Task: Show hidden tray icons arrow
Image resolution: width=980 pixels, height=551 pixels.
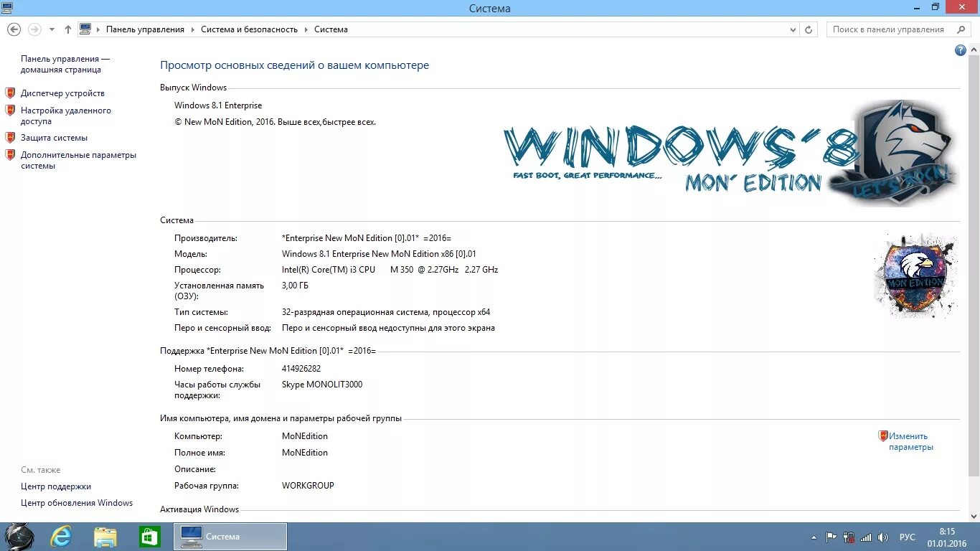Action: click(x=814, y=537)
